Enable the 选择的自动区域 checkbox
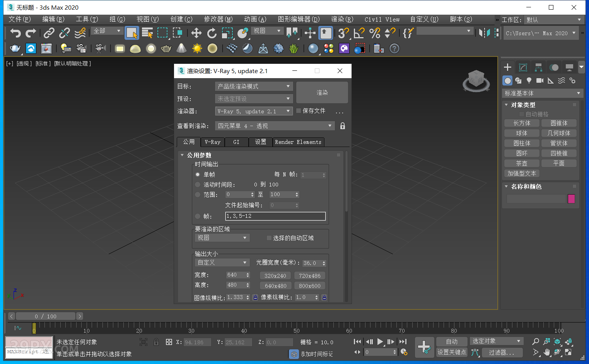This screenshot has height=364, width=589. [x=269, y=238]
